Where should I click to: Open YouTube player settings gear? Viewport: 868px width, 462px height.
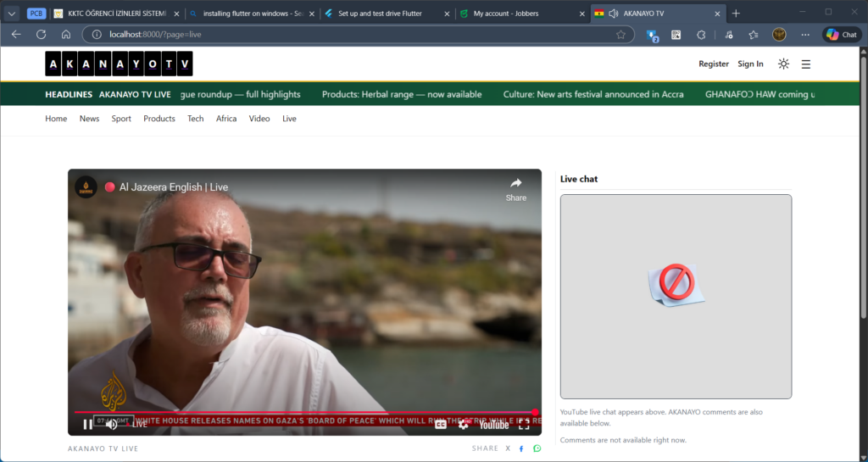pos(464,425)
